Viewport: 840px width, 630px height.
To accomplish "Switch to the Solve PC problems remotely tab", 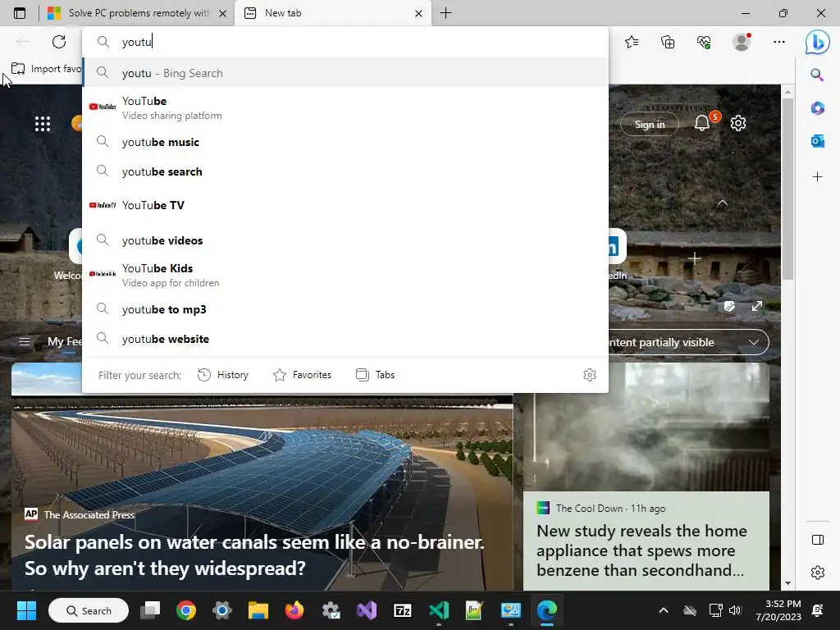I will point(136,13).
